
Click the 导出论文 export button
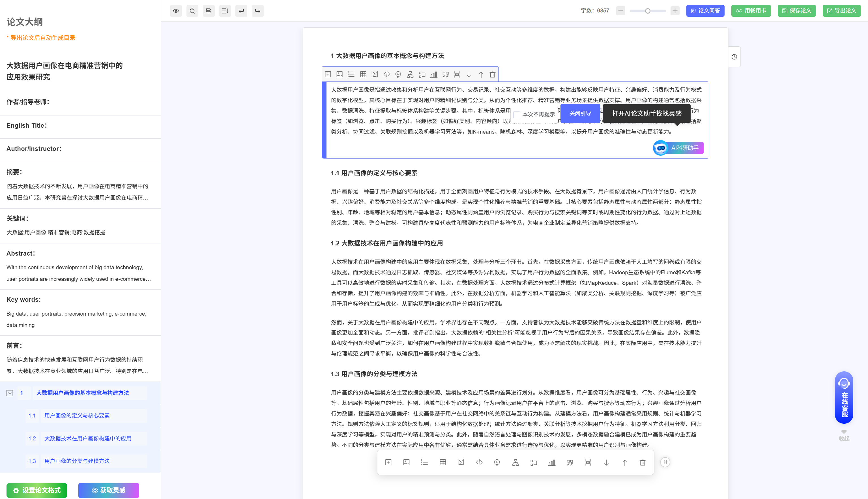pos(841,11)
